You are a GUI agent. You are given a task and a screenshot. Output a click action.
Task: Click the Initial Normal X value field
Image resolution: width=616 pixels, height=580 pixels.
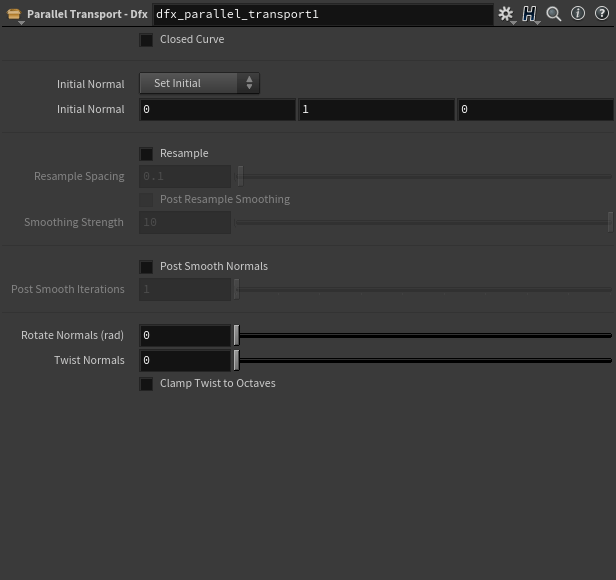tap(217, 110)
